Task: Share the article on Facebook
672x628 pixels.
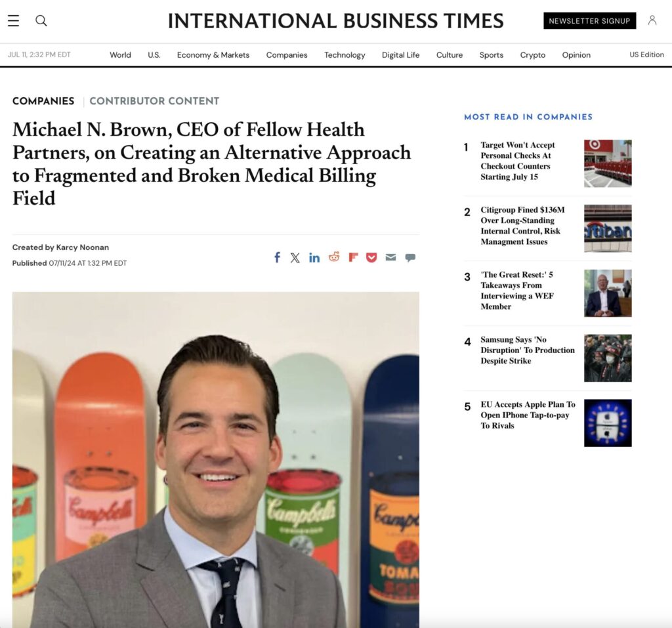Action: (x=277, y=257)
